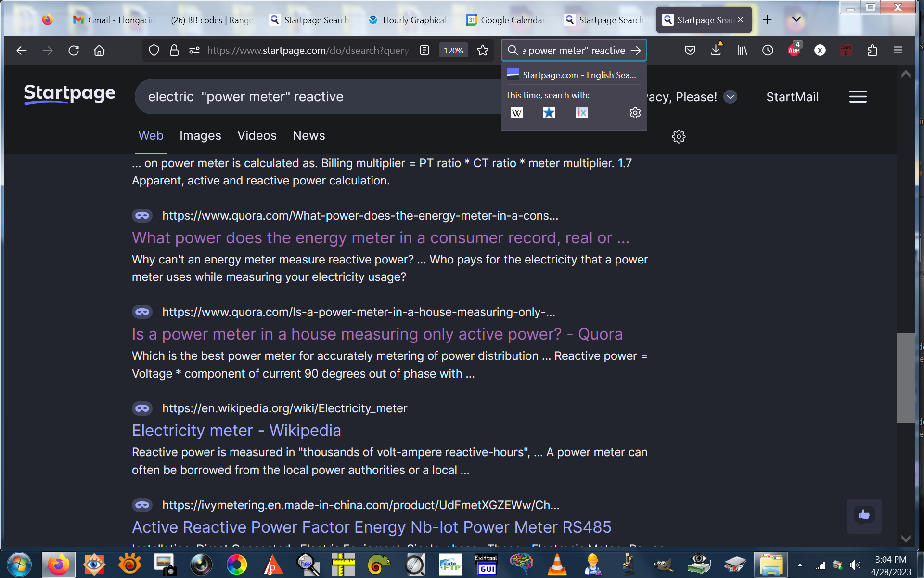Click the Firefox bookmark star icon
This screenshot has height=578, width=924.
pos(483,50)
